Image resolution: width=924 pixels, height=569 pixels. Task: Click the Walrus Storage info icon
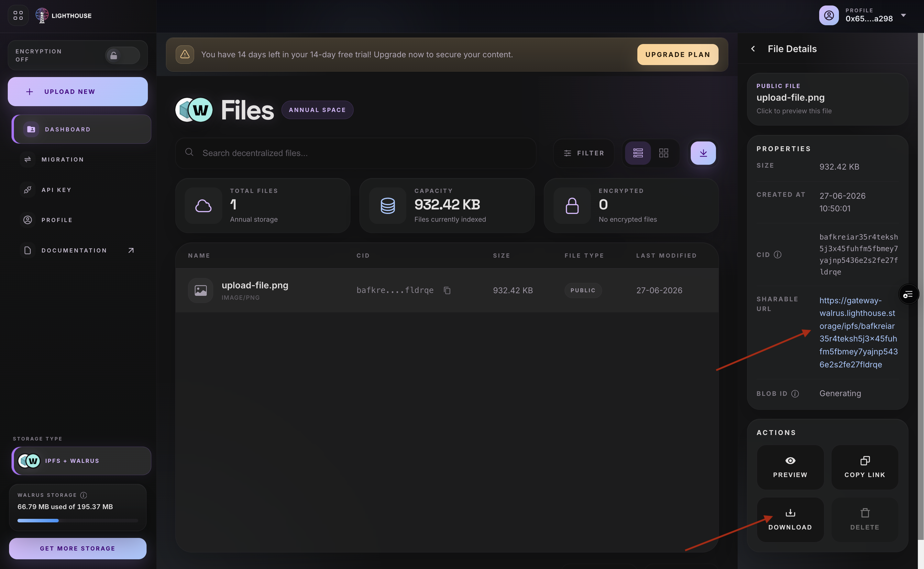point(83,495)
